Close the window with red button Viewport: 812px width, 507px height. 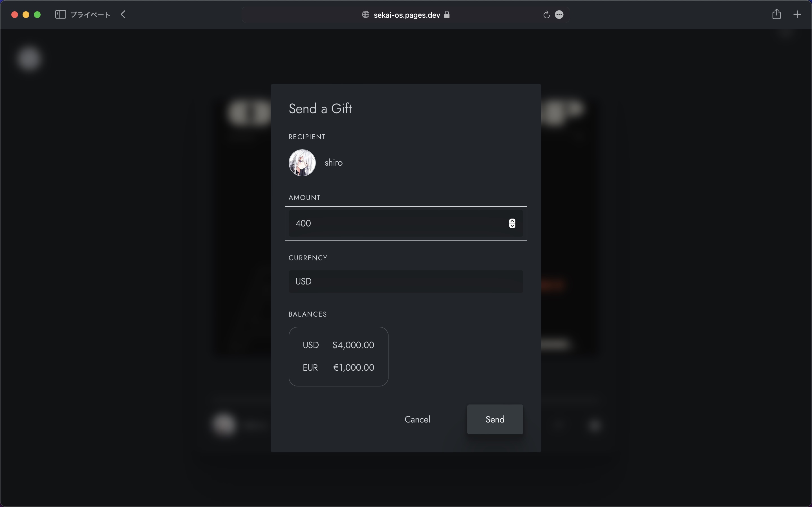pos(14,15)
